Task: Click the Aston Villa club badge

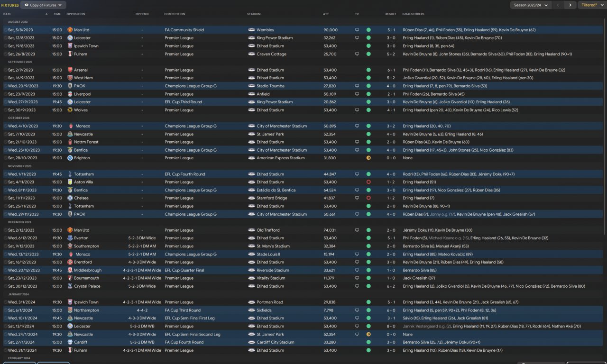Action: point(70,182)
